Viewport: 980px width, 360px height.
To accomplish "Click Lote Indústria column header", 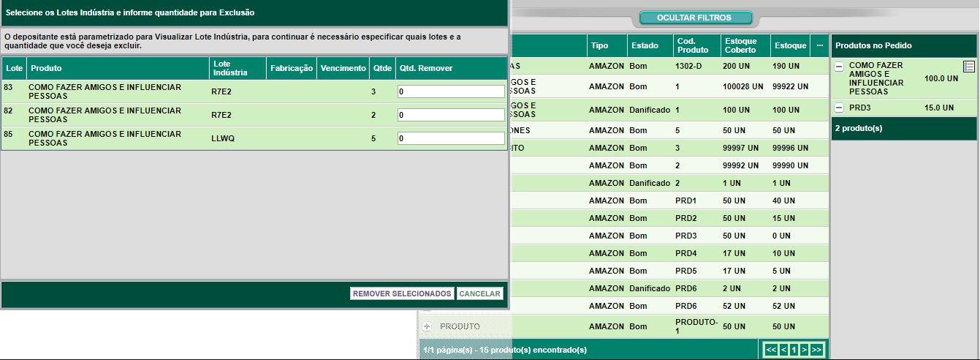I will click(x=238, y=68).
